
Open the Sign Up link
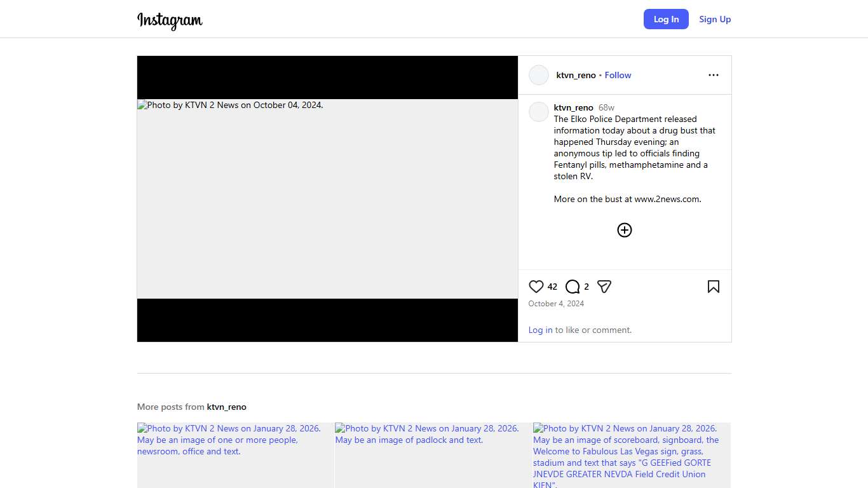pos(715,19)
